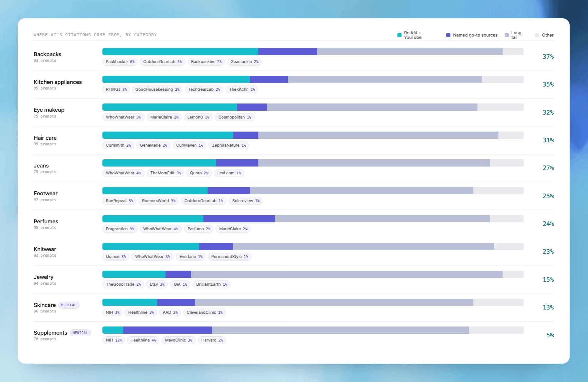
Task: Click the Hair care category label
Action: tap(45, 138)
